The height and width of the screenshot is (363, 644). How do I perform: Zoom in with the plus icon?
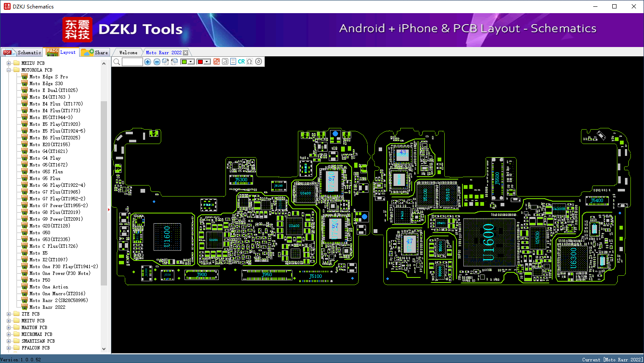click(148, 62)
